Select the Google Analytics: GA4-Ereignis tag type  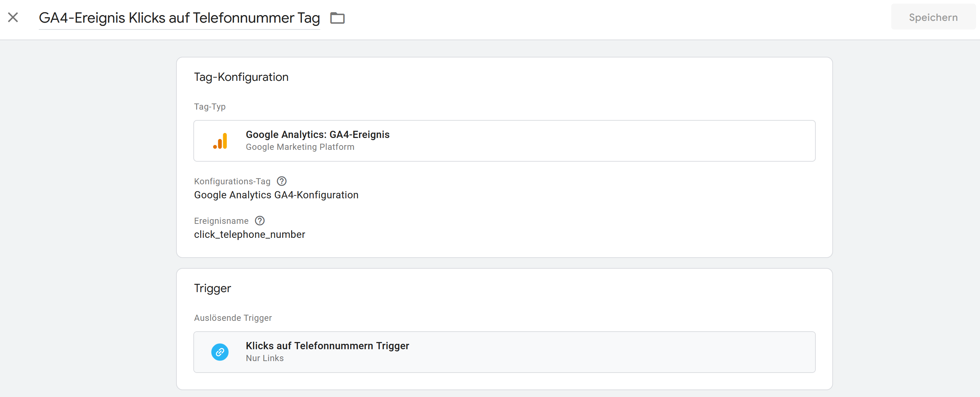pyautogui.click(x=504, y=141)
